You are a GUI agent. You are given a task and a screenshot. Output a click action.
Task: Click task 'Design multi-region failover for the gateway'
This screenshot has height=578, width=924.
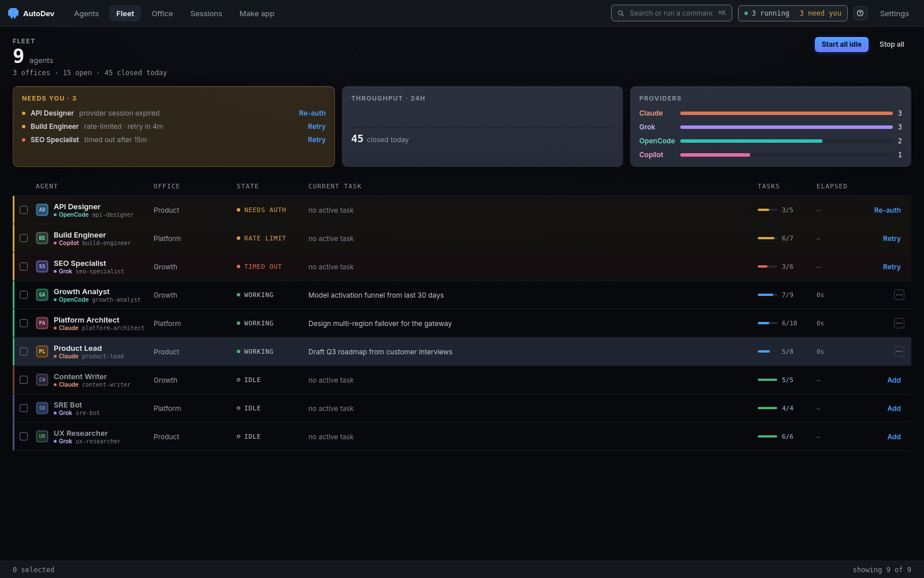[x=380, y=324]
